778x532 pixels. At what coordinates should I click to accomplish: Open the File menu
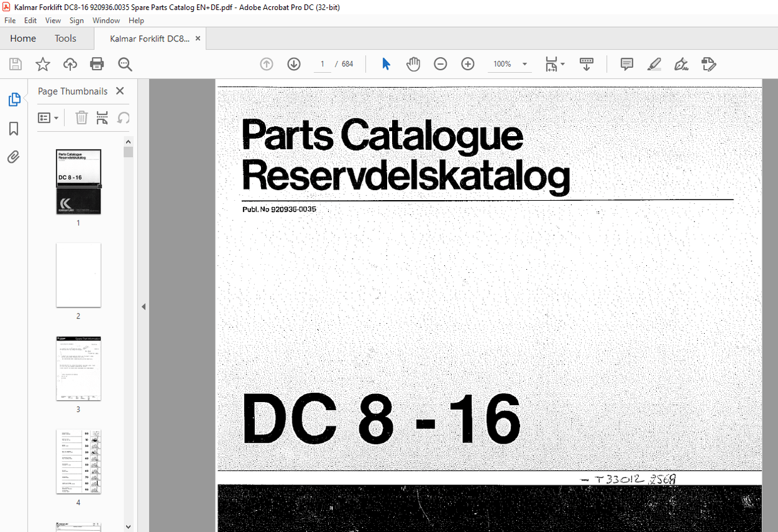click(9, 20)
